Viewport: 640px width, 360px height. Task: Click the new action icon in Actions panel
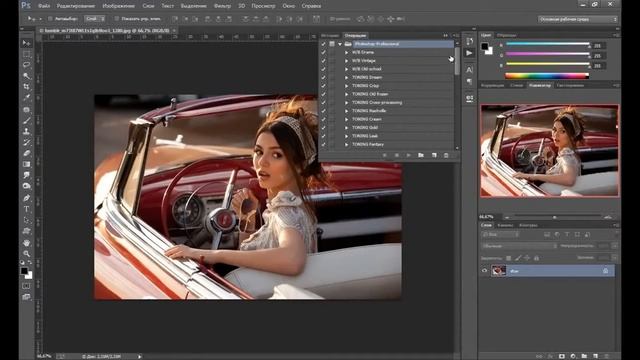coord(434,155)
